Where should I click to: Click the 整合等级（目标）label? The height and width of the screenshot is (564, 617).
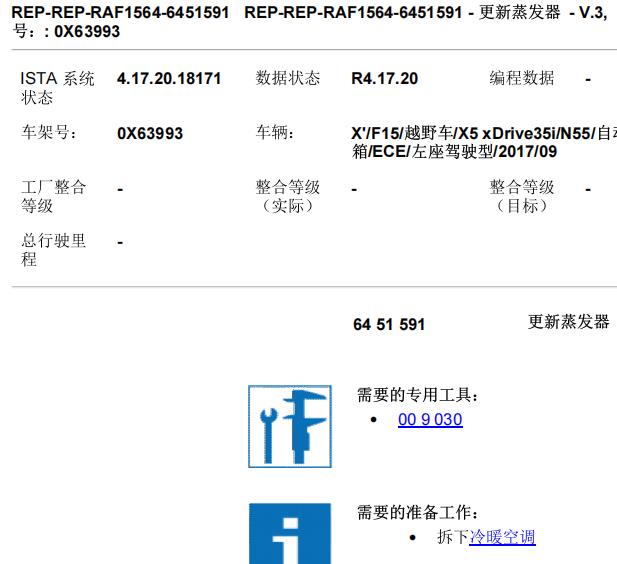pyautogui.click(x=522, y=196)
